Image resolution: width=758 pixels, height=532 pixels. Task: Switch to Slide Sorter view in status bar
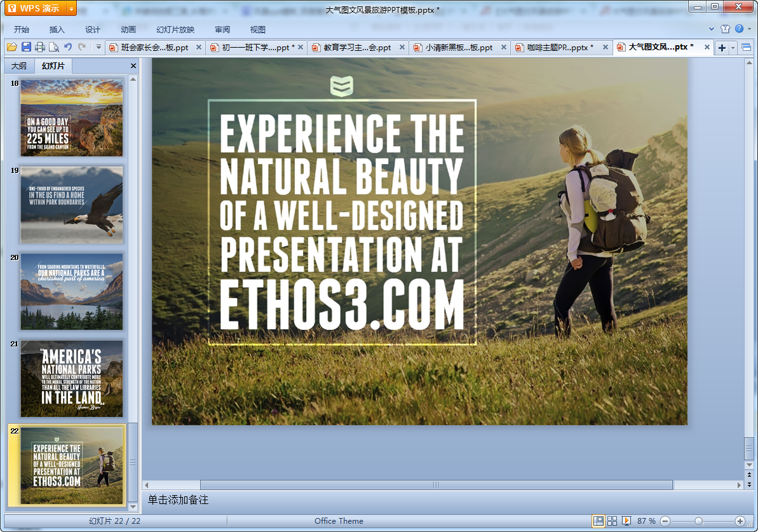tap(612, 521)
